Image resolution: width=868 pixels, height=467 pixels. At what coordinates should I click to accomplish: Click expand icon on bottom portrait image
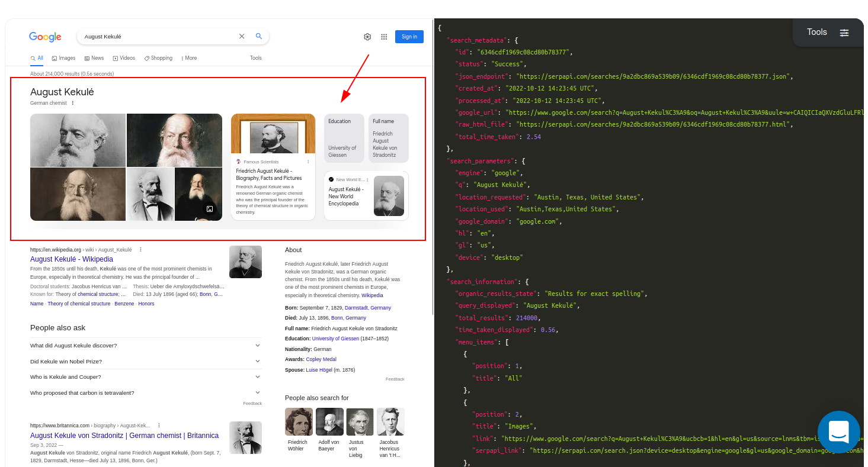(209, 208)
